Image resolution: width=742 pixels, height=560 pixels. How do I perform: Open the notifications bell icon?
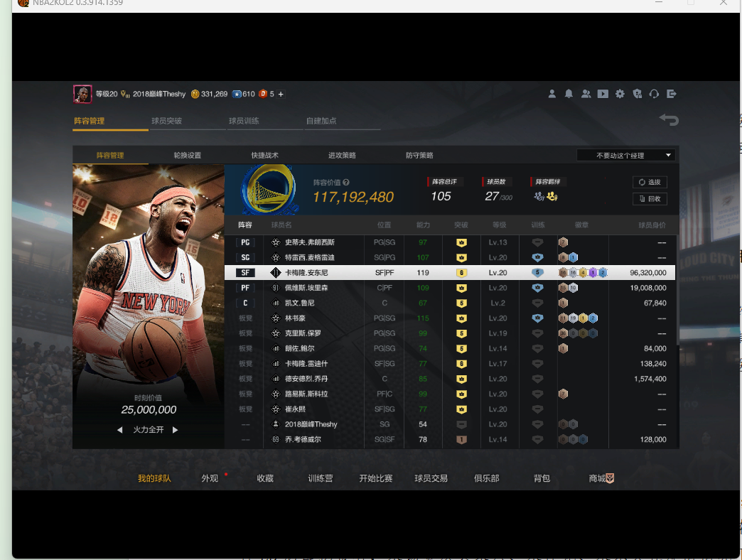(x=569, y=94)
